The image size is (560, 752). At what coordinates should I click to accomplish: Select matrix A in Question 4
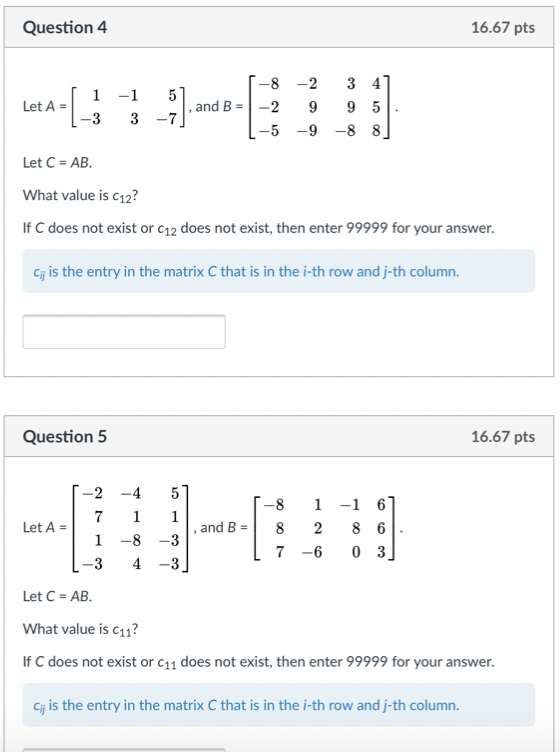tap(128, 106)
